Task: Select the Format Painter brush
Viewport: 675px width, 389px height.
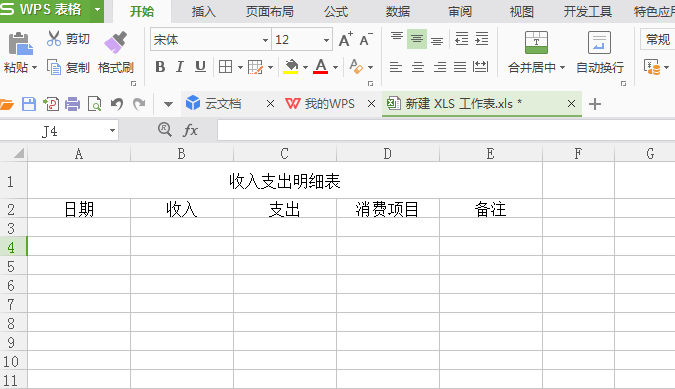Action: coord(115,42)
